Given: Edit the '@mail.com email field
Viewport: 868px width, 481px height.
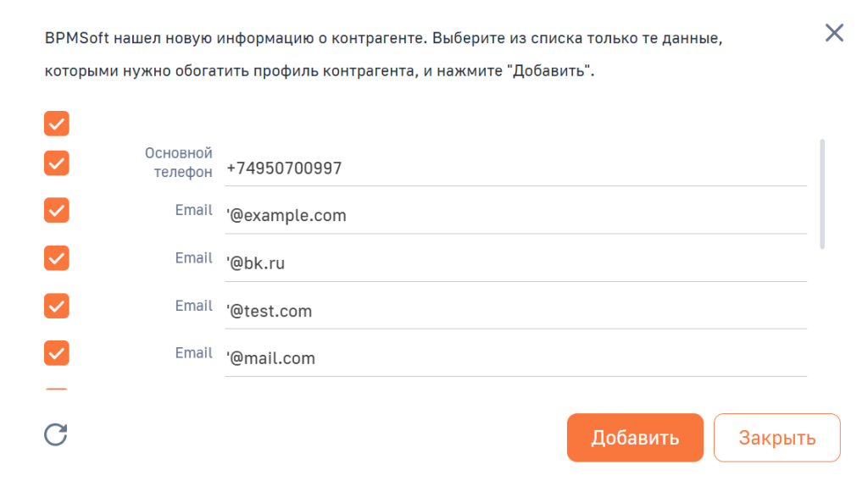Looking at the screenshot, I should click(x=515, y=359).
